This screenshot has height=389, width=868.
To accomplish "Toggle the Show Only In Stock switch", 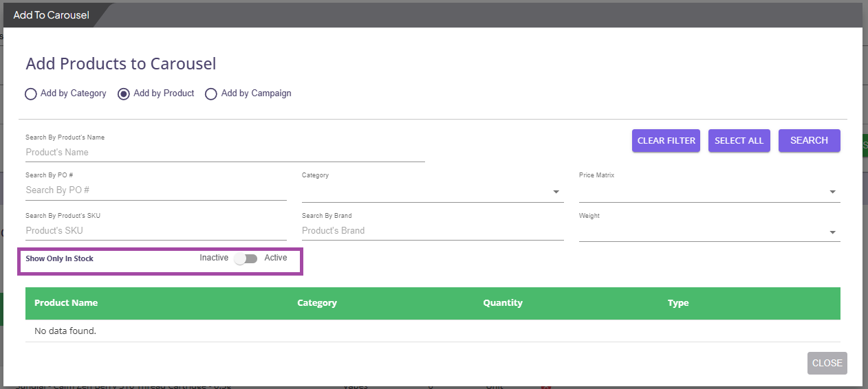I will point(246,258).
